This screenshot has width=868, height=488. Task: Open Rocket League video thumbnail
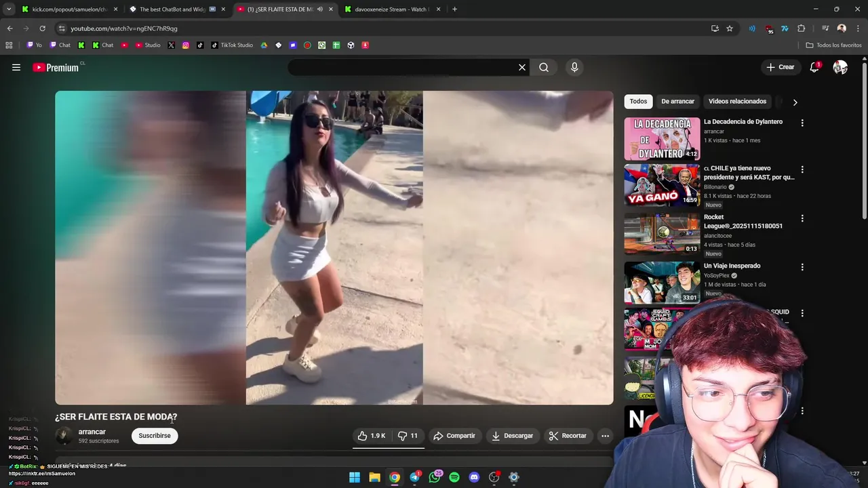pyautogui.click(x=662, y=234)
